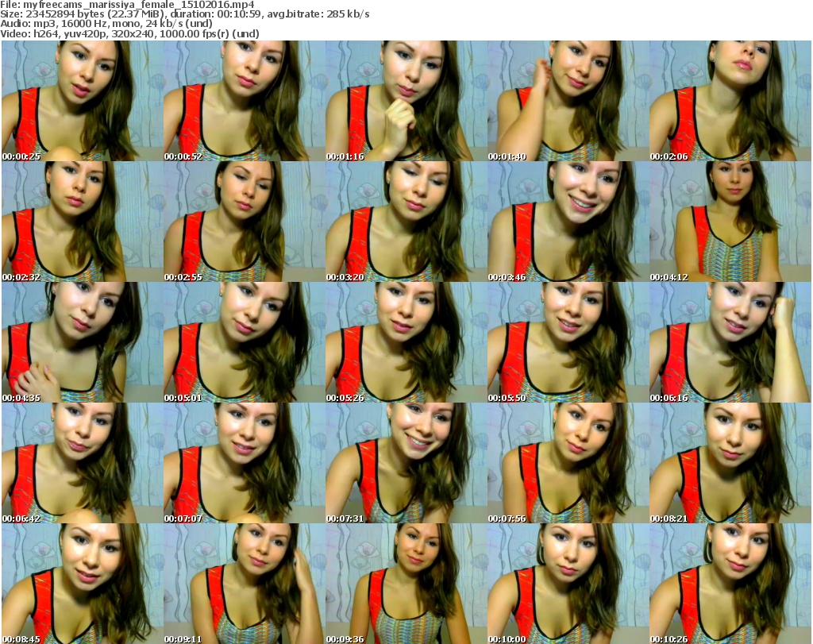This screenshot has width=813, height=644.
Task: Select the frame stamped 00:07:07
Action: tap(245, 463)
